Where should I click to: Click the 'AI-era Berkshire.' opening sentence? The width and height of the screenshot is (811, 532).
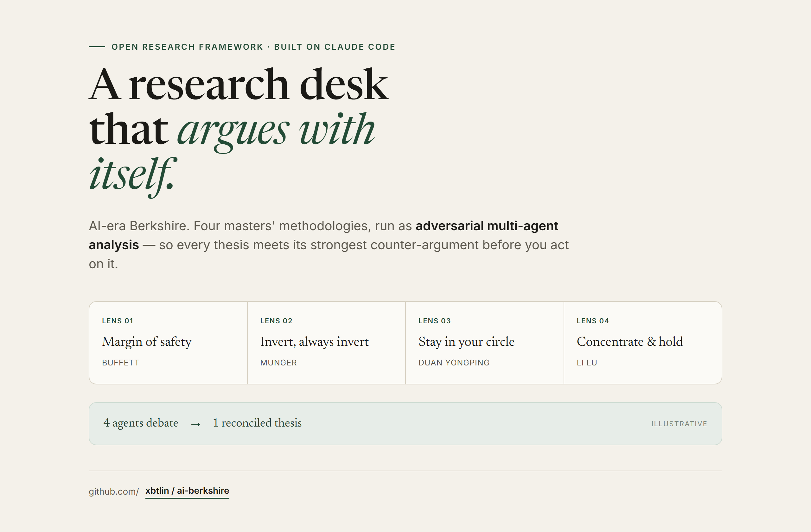pyautogui.click(x=139, y=226)
